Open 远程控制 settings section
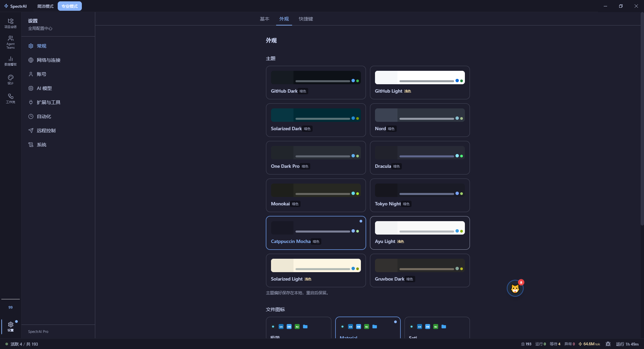Image resolution: width=644 pixels, height=349 pixels. click(58, 131)
